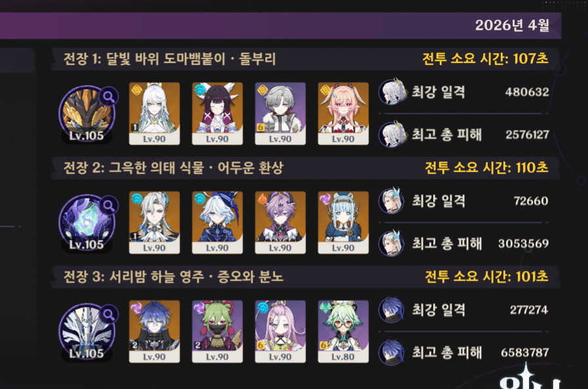
Task: Open battlefield 3 white frost boss portrait
Action: tap(87, 332)
